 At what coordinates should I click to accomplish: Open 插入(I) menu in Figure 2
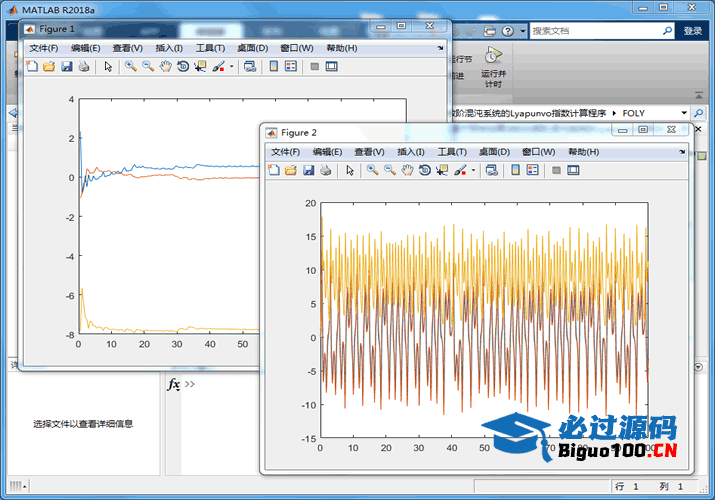coord(411,152)
